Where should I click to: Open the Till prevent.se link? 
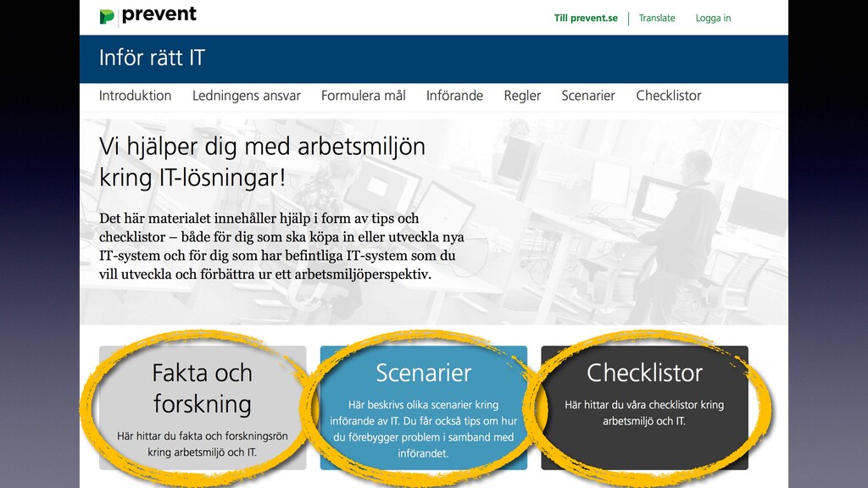[x=586, y=19]
